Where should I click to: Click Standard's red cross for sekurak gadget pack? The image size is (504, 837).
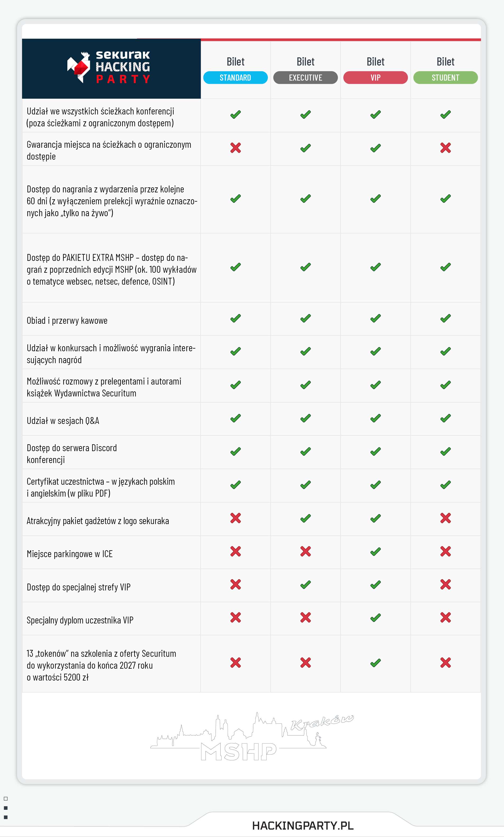pos(235,518)
